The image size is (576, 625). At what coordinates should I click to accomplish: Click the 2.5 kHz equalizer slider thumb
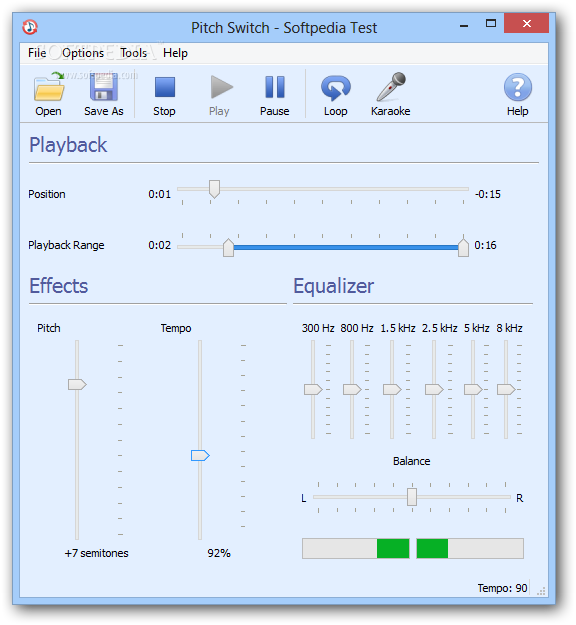pos(434,389)
